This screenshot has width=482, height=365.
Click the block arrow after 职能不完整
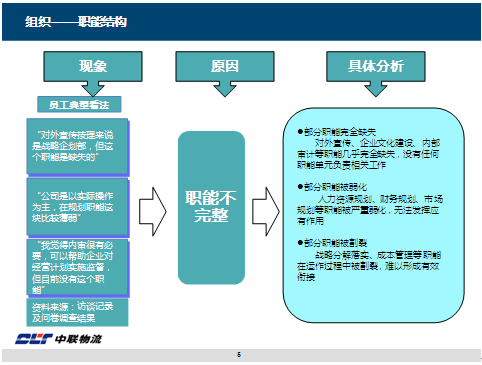click(266, 212)
